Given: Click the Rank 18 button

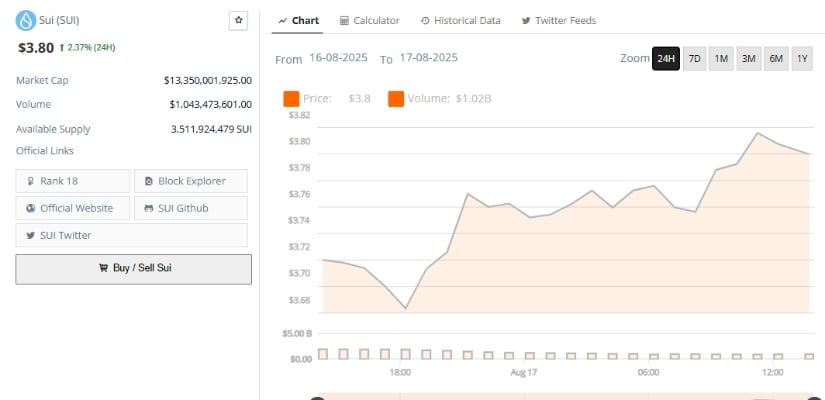Looking at the screenshot, I should pyautogui.click(x=73, y=181).
